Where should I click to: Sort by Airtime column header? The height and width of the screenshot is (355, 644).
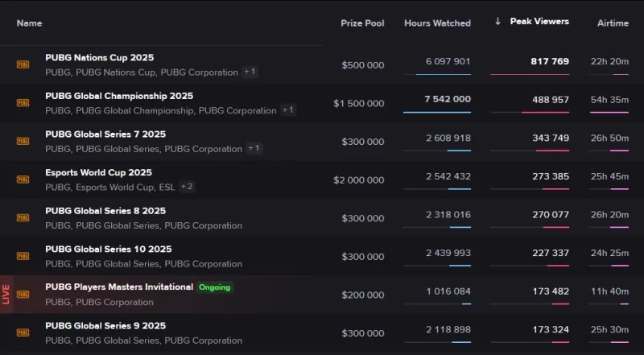(613, 23)
